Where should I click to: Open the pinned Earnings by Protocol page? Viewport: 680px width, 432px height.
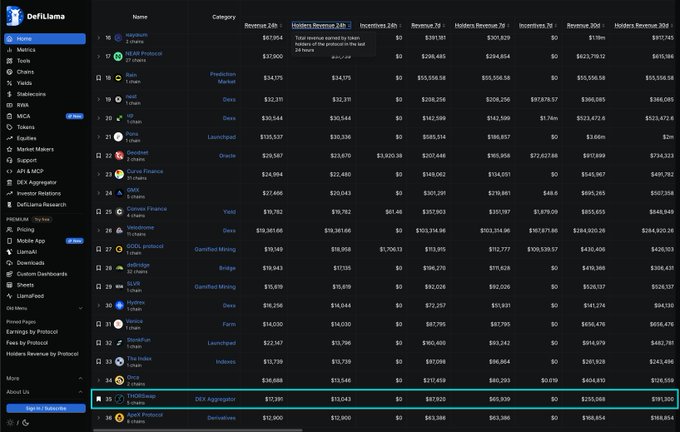[32, 332]
